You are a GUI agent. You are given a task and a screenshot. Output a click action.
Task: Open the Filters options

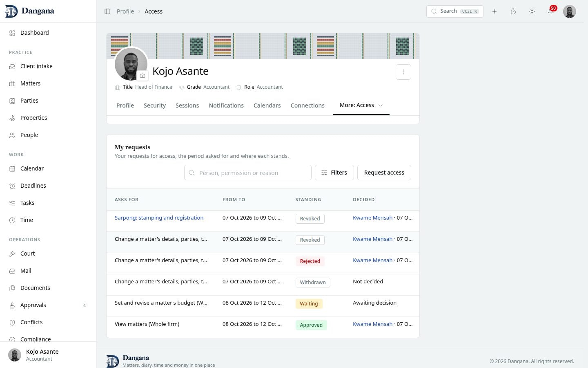pyautogui.click(x=334, y=173)
